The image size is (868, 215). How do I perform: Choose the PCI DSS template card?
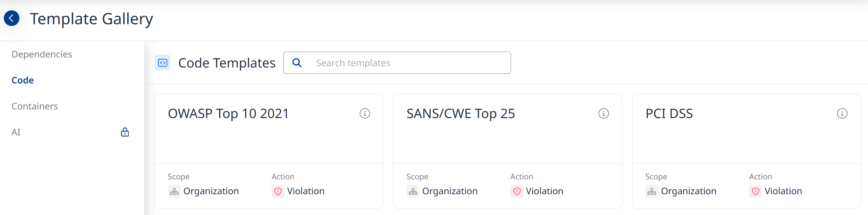point(669,114)
